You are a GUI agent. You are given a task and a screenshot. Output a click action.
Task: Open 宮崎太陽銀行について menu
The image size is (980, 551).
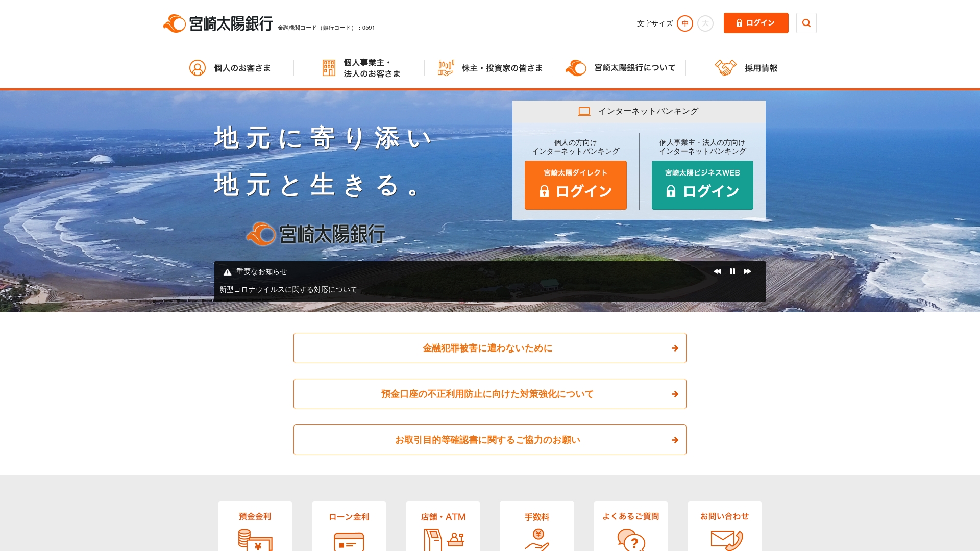621,68
